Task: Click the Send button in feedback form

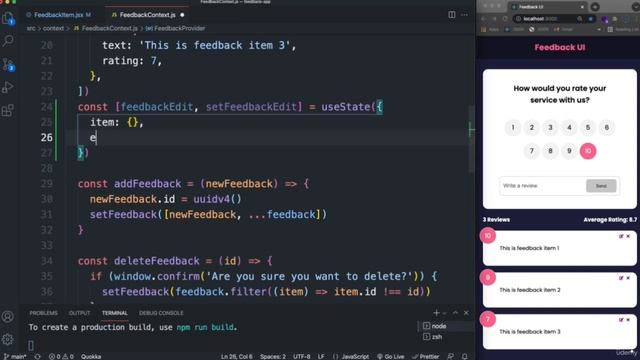Action: click(x=601, y=186)
